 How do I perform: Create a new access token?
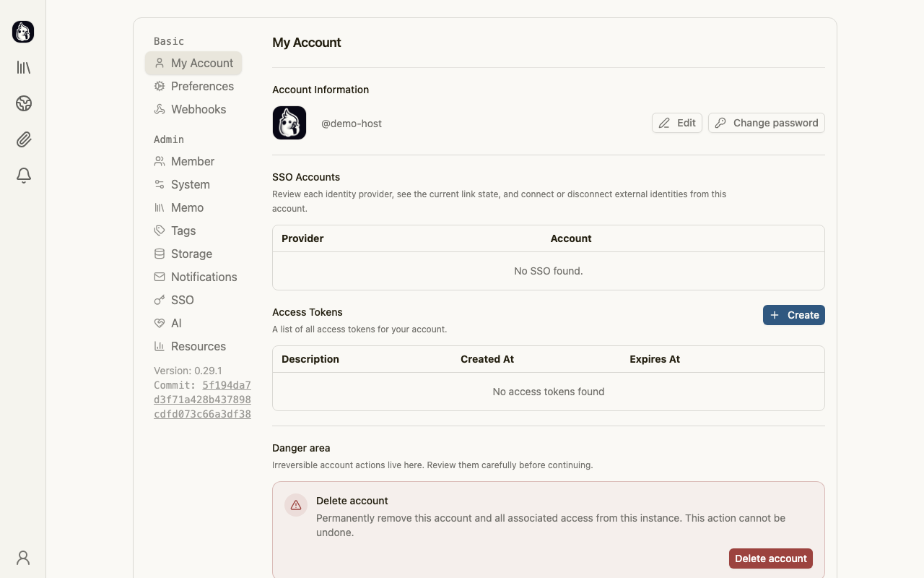(794, 315)
